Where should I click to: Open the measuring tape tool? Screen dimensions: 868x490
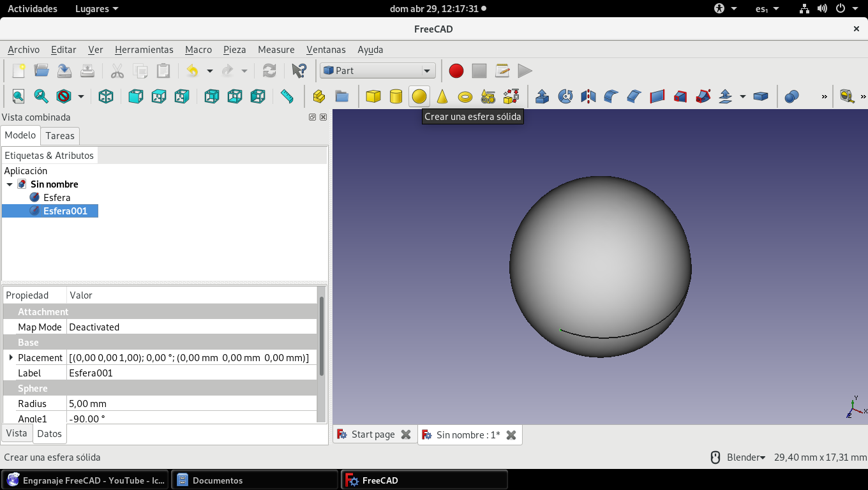pyautogui.click(x=847, y=96)
